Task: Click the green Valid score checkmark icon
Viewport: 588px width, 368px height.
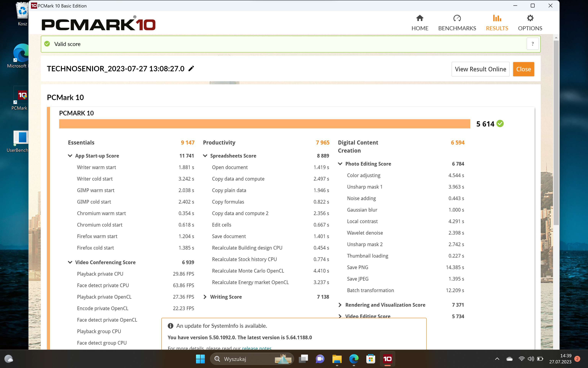Action: 47,44
